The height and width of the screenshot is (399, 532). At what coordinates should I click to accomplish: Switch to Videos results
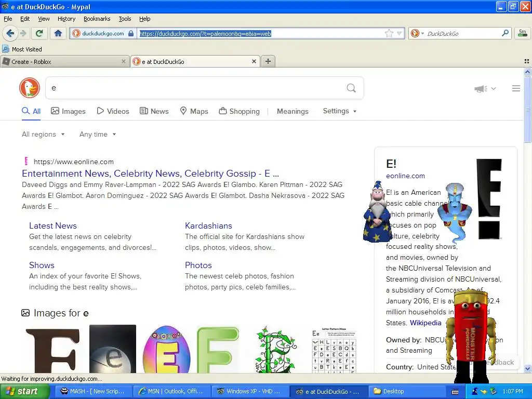click(x=113, y=111)
